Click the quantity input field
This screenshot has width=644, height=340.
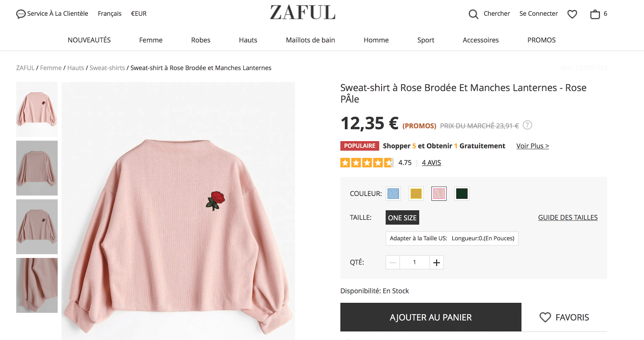point(414,262)
